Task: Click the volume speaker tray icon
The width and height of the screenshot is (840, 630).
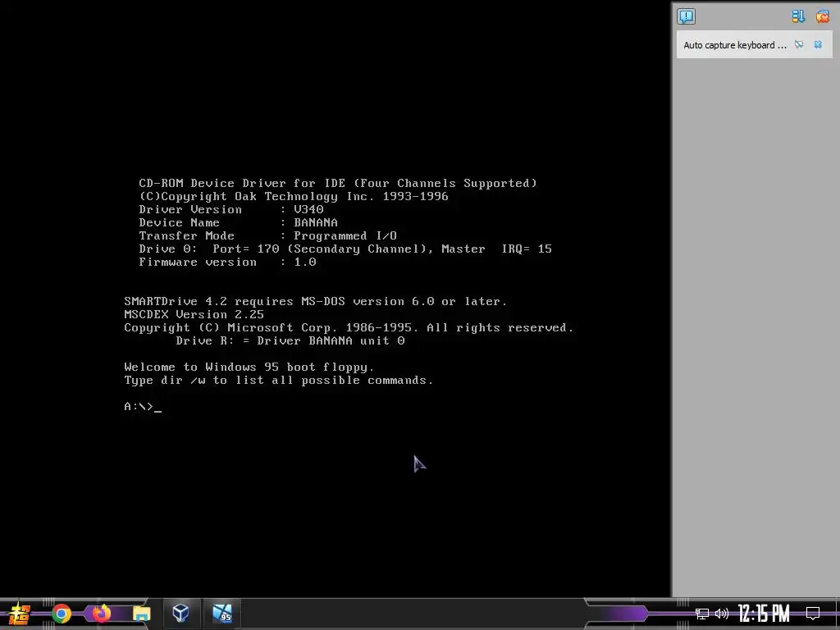Action: (x=722, y=614)
